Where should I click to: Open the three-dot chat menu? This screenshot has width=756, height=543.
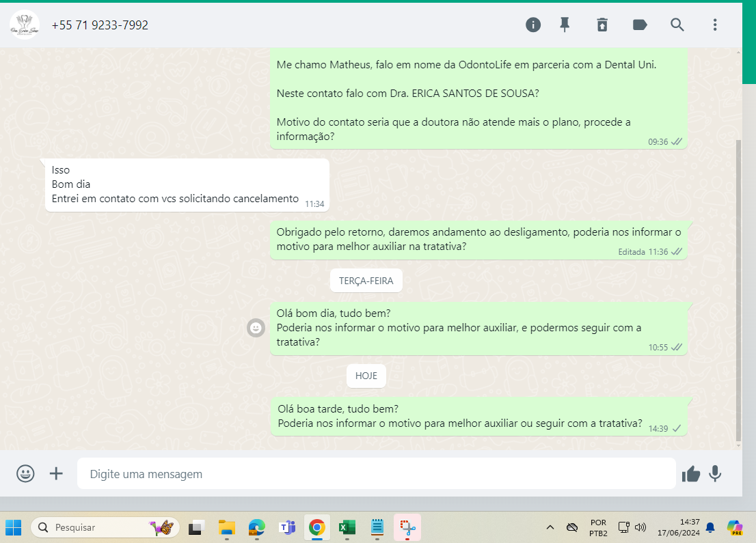coord(715,25)
